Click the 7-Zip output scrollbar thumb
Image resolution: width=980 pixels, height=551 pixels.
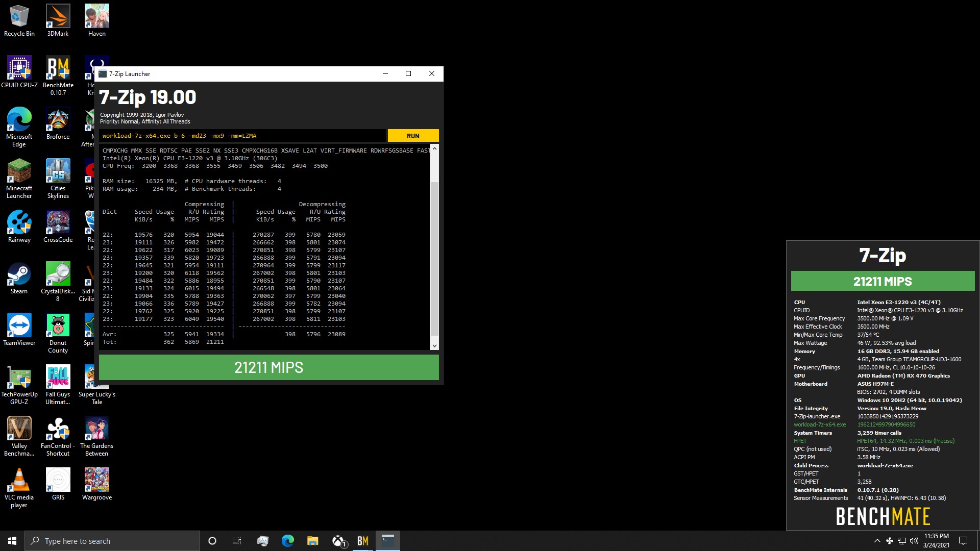tap(434, 259)
